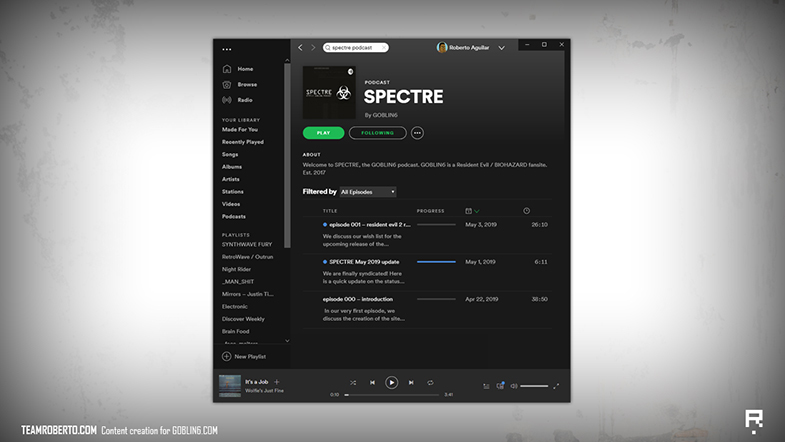Open Made For You library section
The image size is (785, 442).
[x=240, y=129]
